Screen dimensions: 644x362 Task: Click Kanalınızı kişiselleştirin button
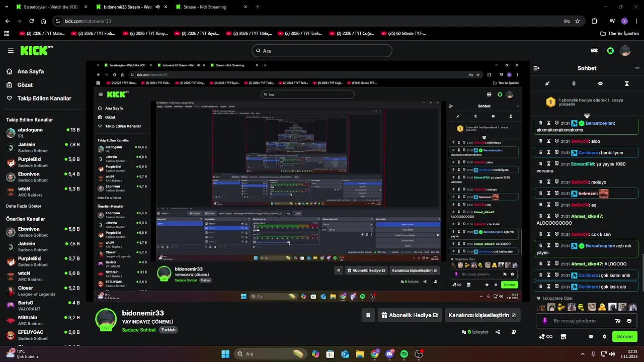click(x=482, y=315)
